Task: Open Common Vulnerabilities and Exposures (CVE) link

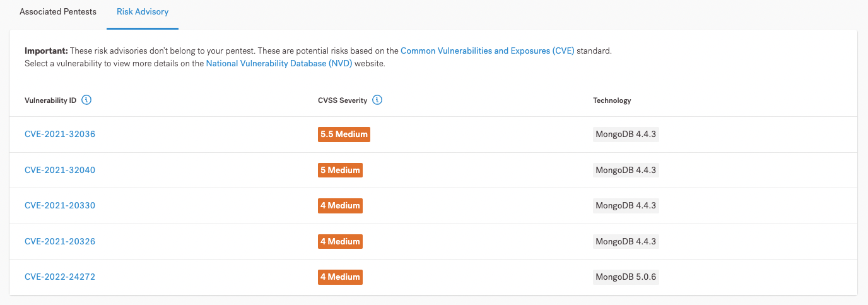Action: coord(487,51)
